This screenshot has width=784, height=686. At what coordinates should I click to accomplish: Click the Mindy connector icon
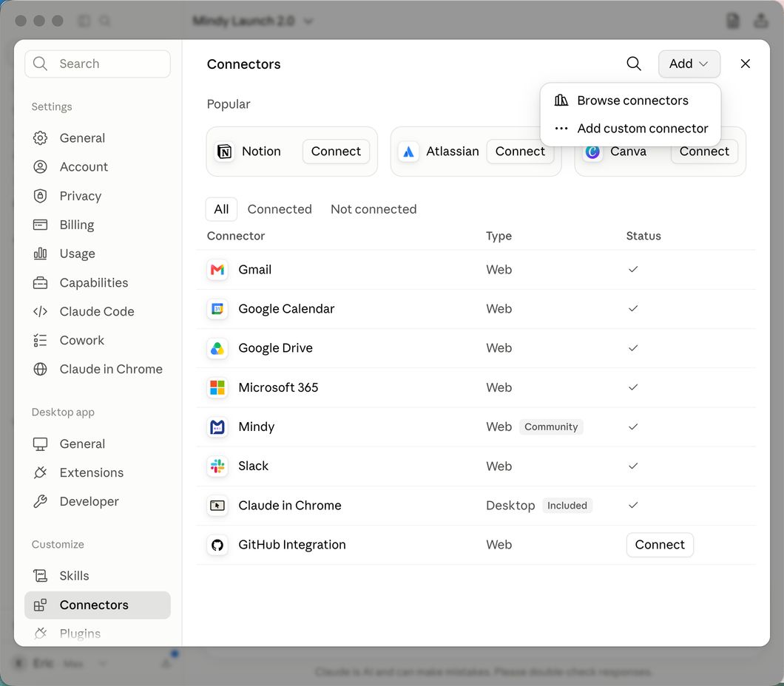click(x=217, y=427)
